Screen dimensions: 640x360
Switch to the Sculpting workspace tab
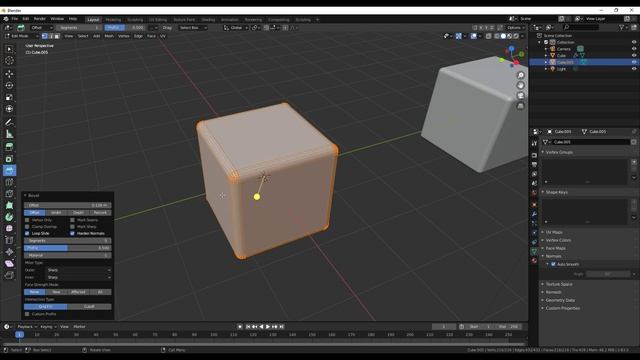135,20
